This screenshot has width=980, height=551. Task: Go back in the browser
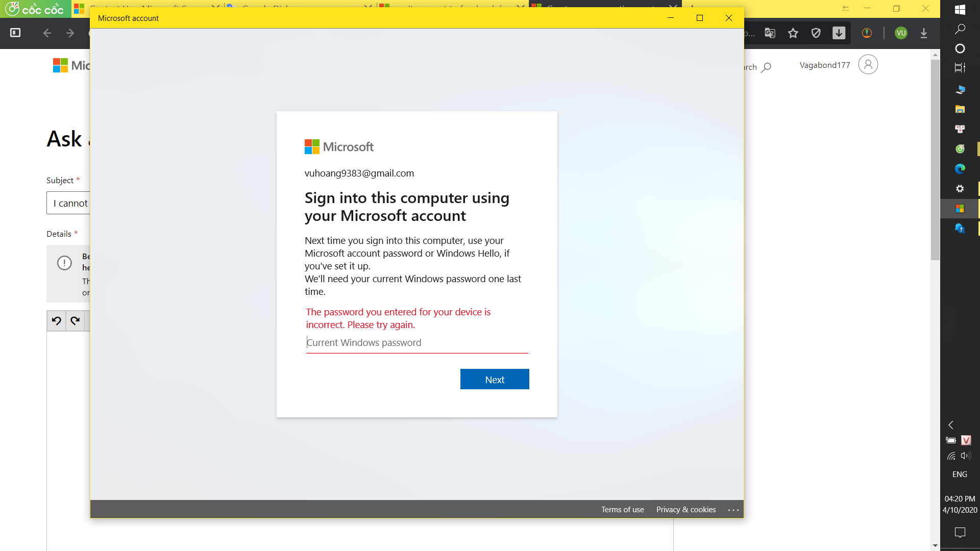coord(47,33)
